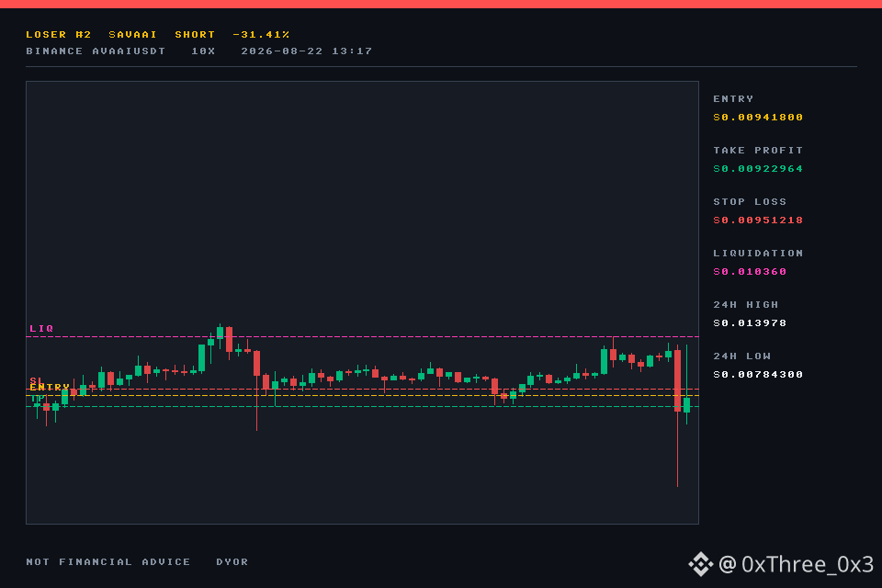The height and width of the screenshot is (588, 882).
Task: Click the 'DYOR' footer text
Action: (x=232, y=562)
